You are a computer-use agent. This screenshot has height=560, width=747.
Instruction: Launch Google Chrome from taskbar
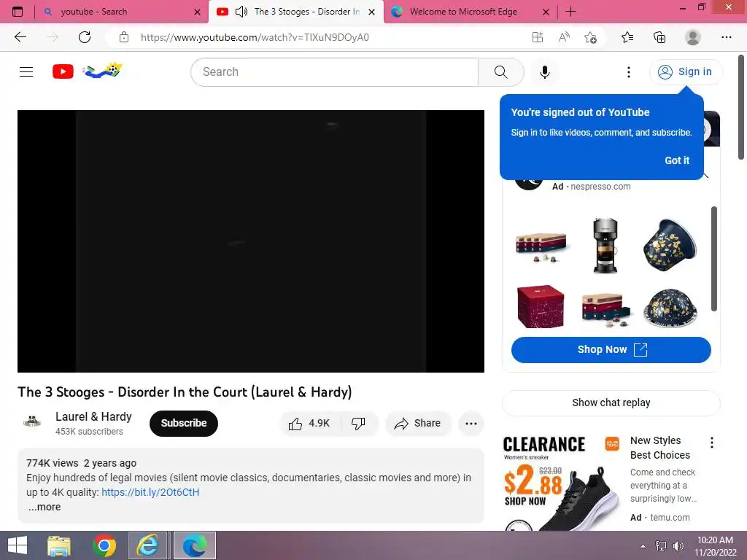click(x=104, y=545)
